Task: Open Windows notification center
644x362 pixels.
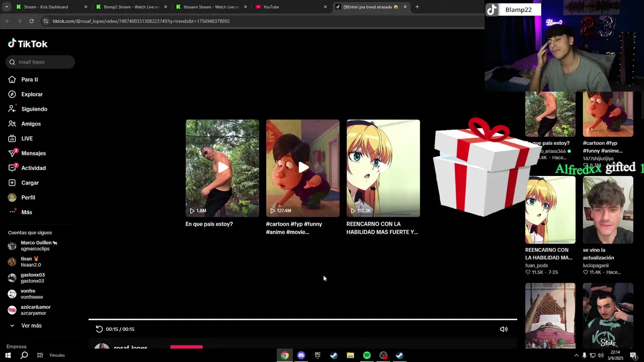Action: pos(633,355)
